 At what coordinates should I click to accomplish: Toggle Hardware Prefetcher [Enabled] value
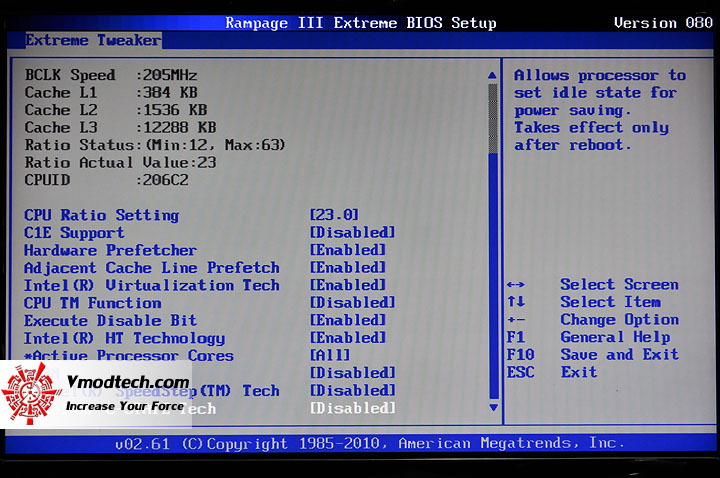point(348,250)
